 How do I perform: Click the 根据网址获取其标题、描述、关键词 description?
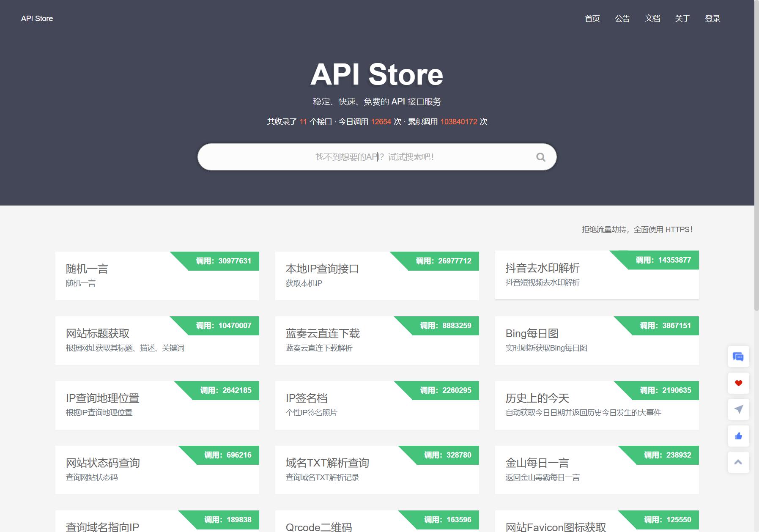[x=125, y=348]
